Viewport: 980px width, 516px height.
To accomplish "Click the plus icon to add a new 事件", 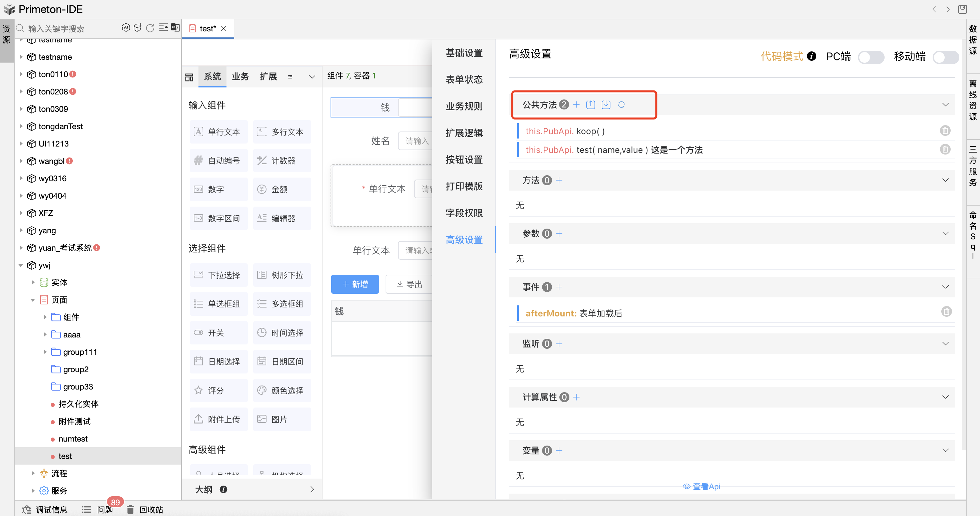I will [x=559, y=287].
